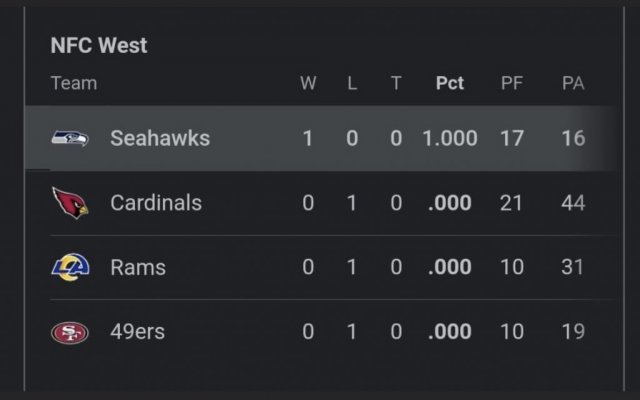
Task: Select the Rams team name
Action: click(138, 267)
